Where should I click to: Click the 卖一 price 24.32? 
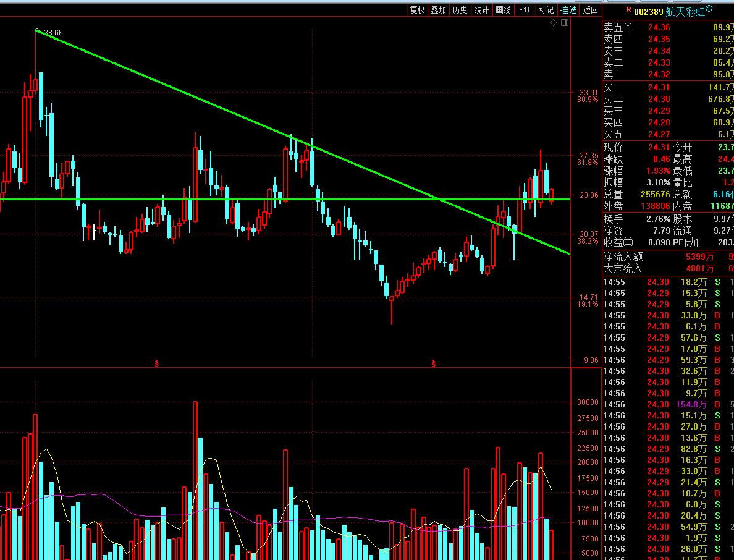(659, 74)
